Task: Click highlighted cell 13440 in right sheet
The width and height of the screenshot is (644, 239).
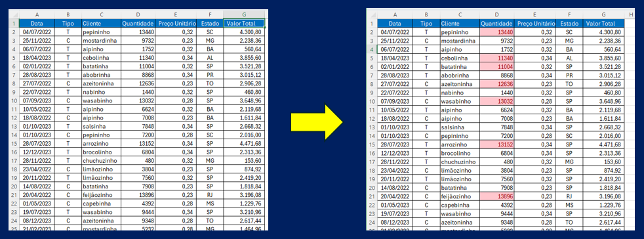Action: pos(496,32)
